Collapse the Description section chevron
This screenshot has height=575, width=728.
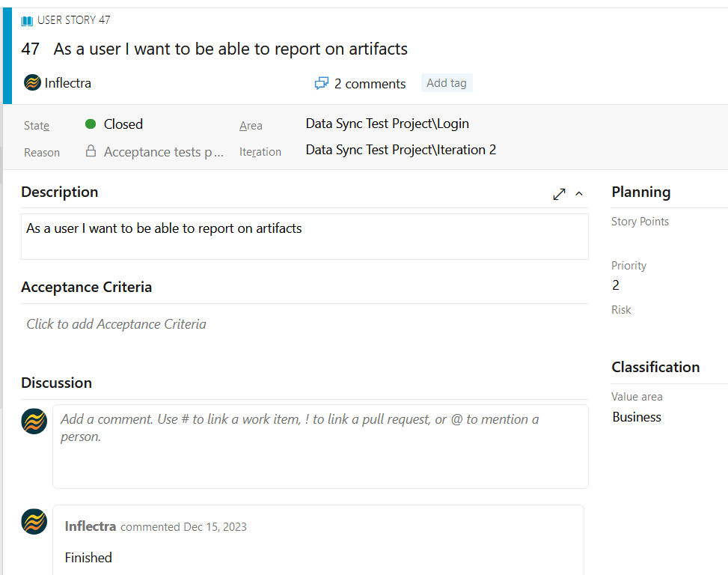(578, 194)
